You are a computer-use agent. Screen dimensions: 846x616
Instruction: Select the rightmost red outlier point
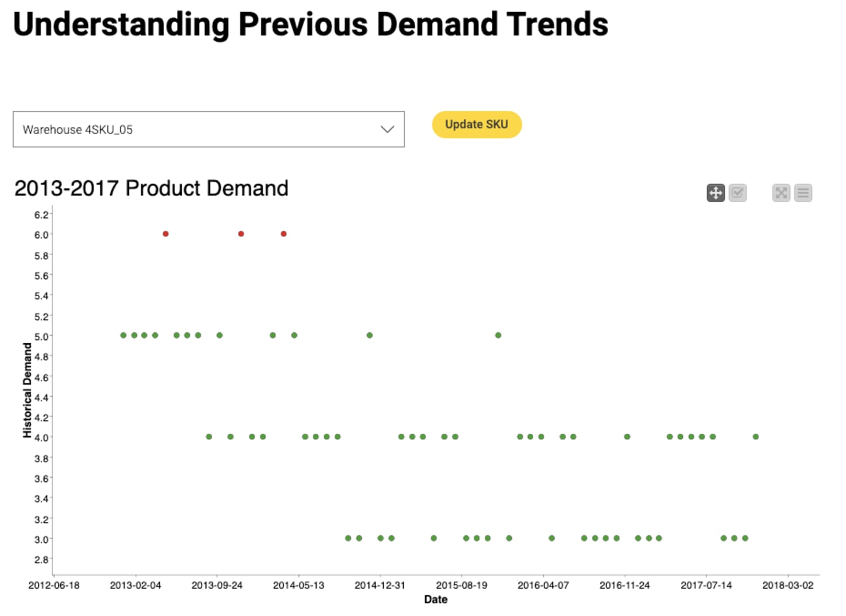(284, 234)
